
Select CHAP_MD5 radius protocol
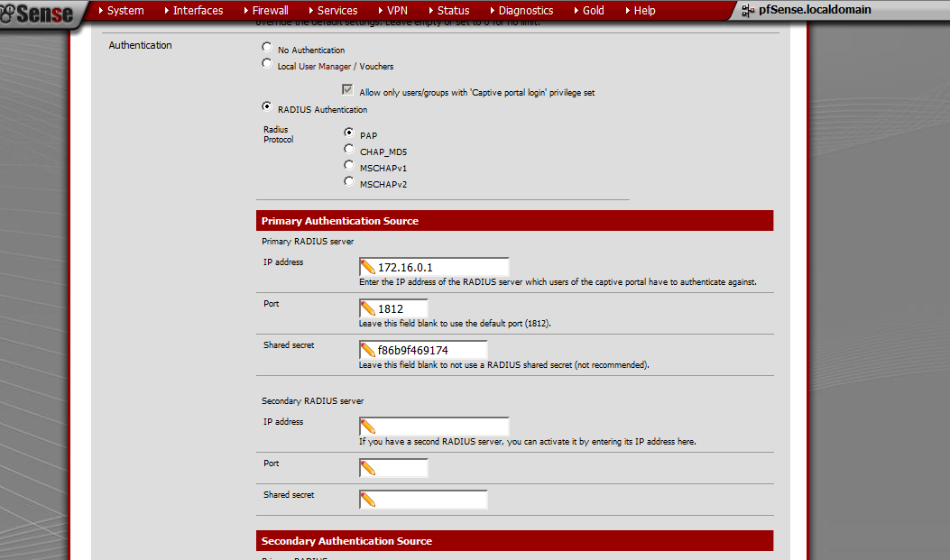pos(349,150)
